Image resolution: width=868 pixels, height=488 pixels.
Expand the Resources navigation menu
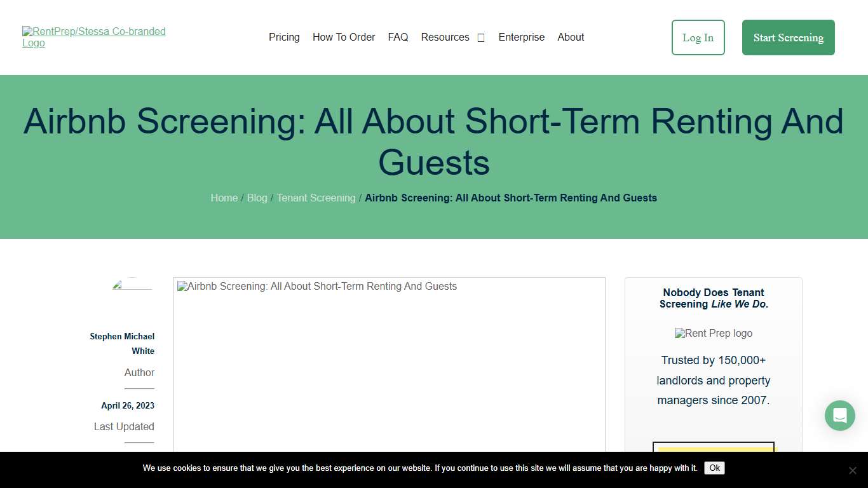[445, 37]
